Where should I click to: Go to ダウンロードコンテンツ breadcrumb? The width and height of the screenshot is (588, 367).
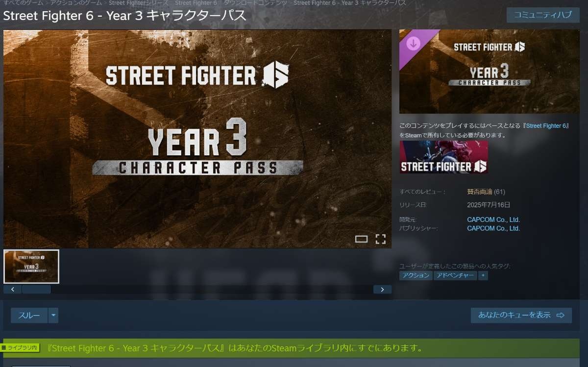(255, 3)
